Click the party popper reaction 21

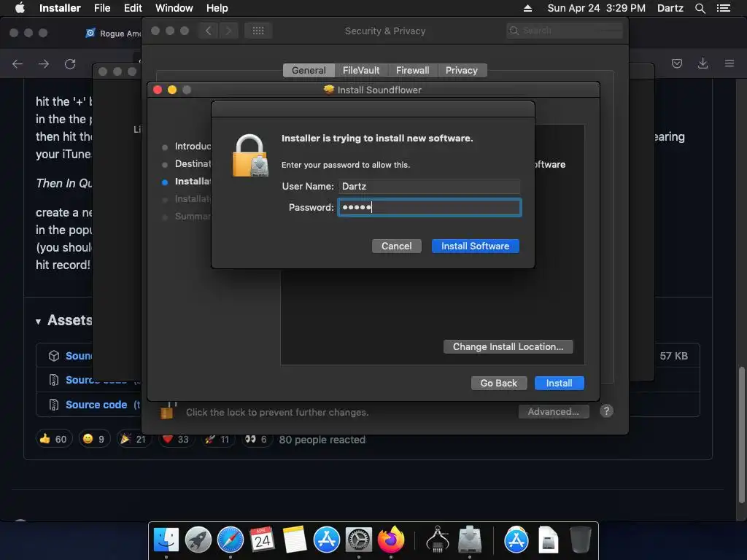point(134,439)
